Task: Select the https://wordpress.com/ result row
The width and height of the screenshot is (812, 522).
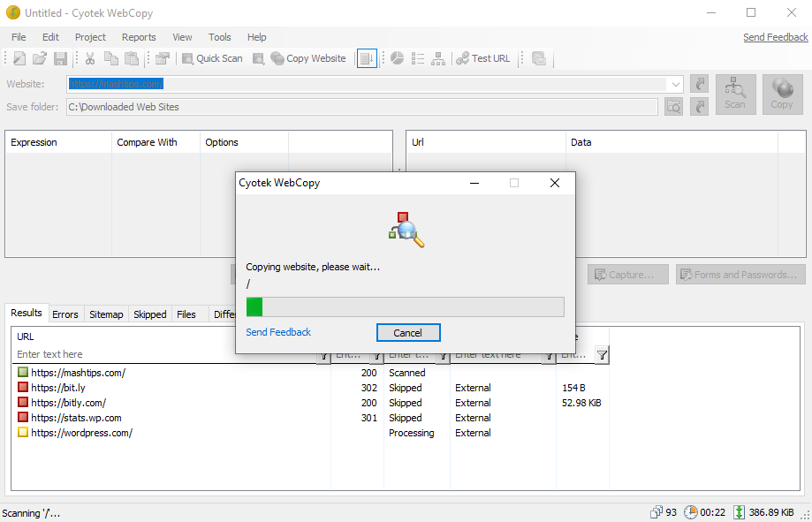Action: (x=81, y=433)
